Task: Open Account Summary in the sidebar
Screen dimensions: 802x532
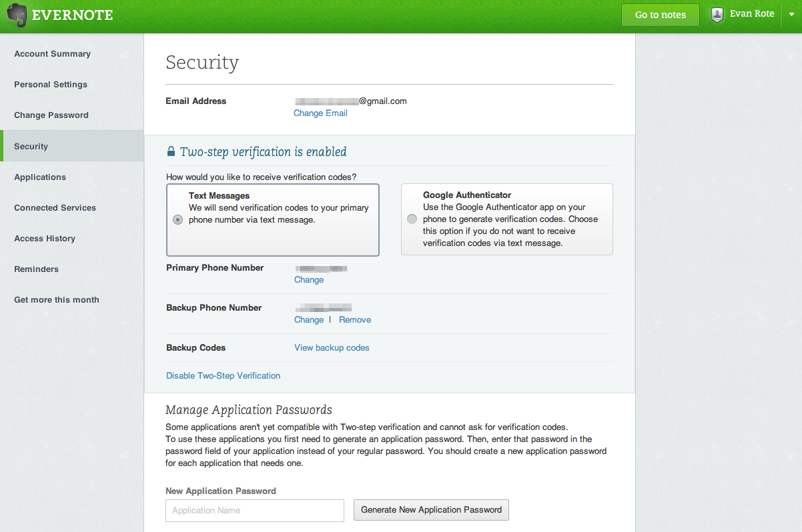Action: [x=52, y=54]
